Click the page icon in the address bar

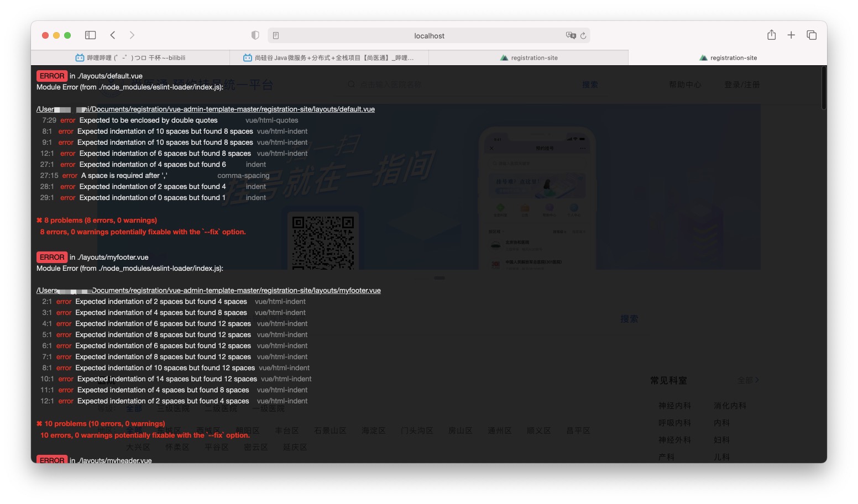point(276,35)
